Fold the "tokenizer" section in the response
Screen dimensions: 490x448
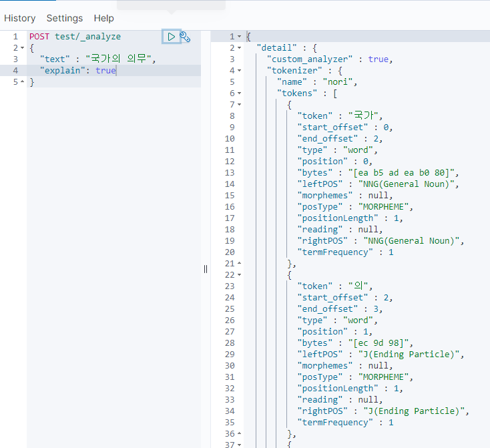240,71
